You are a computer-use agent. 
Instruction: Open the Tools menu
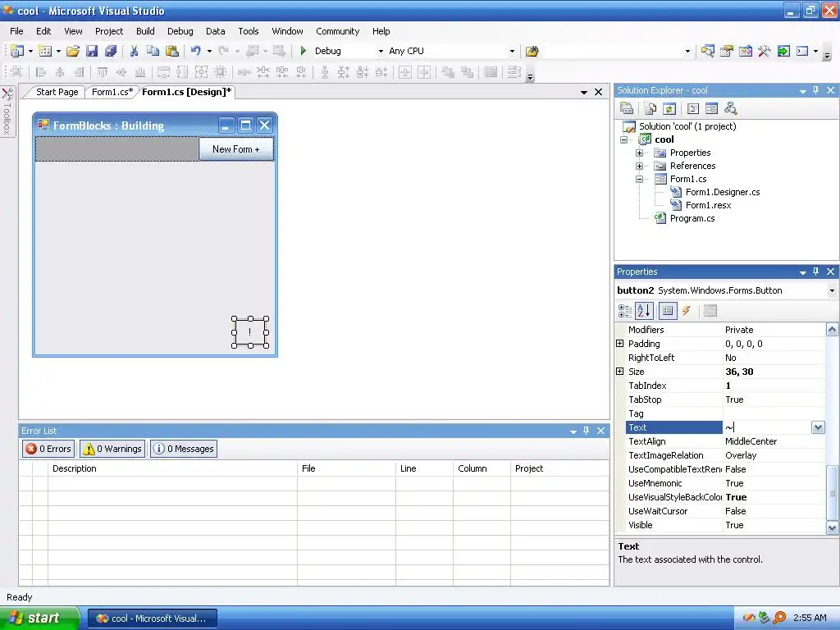pyautogui.click(x=248, y=31)
